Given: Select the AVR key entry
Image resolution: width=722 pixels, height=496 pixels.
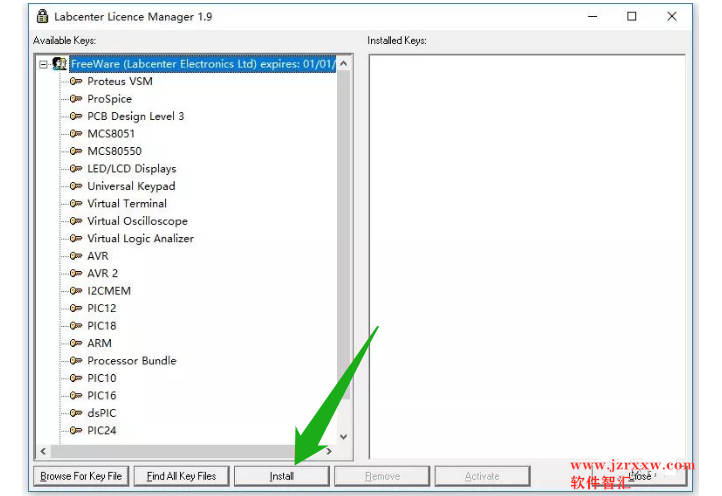Looking at the screenshot, I should click(x=98, y=256).
